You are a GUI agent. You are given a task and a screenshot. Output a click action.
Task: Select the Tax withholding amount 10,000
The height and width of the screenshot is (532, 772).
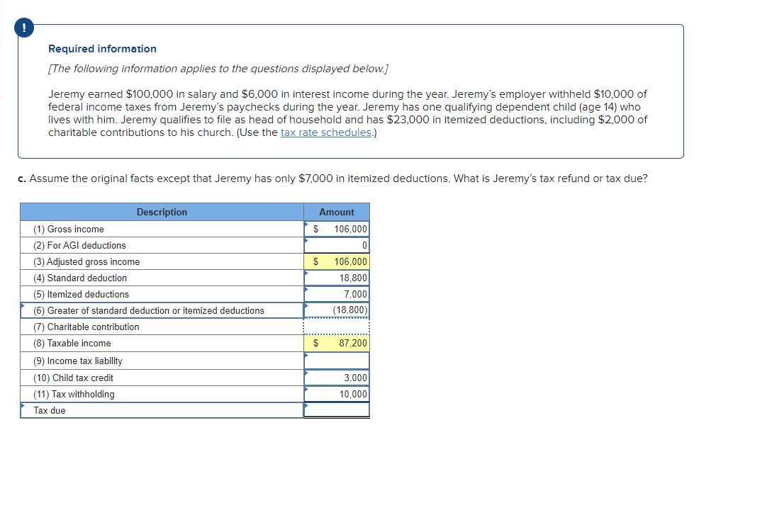click(337, 394)
